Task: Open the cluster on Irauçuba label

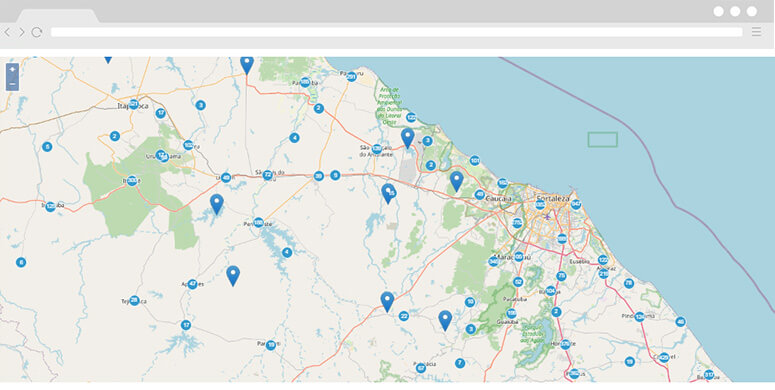Action: [x=50, y=207]
